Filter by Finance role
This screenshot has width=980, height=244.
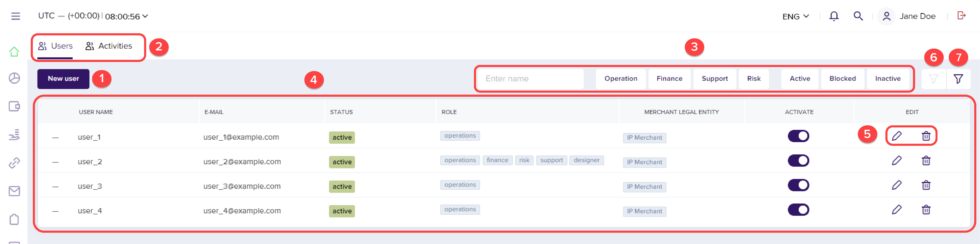(x=669, y=79)
